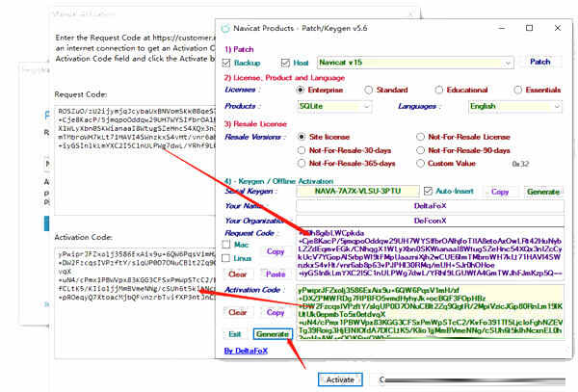Click the Patch button
578x392 pixels.
click(x=540, y=62)
